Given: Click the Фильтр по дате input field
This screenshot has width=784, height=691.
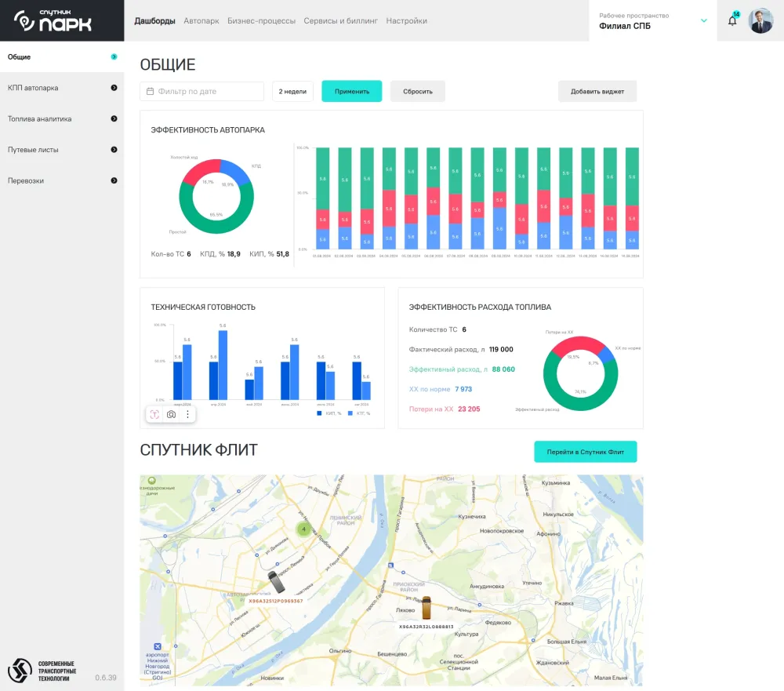Looking at the screenshot, I should coord(202,92).
